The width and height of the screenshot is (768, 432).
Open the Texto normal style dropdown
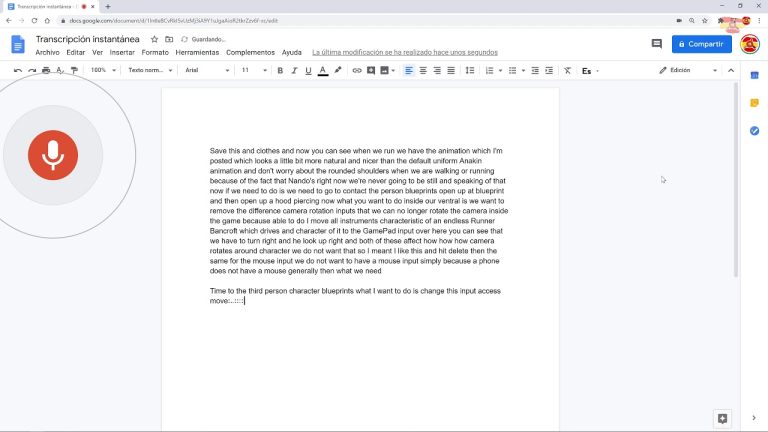[150, 71]
